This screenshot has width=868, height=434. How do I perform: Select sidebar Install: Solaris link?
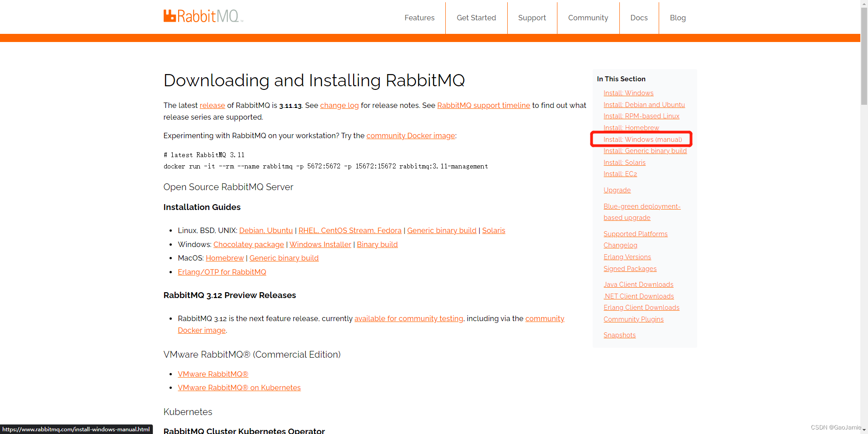pos(624,163)
